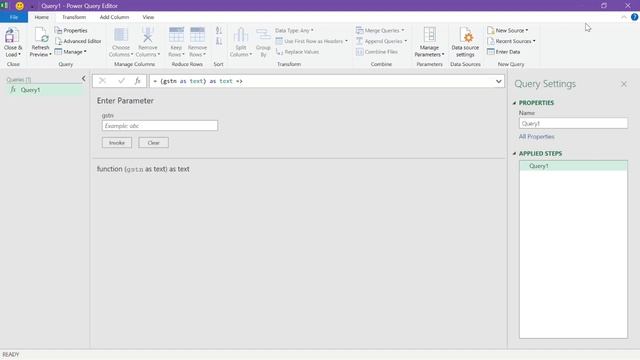Click the Keep Rows icon
640x360 pixels.
[176, 35]
